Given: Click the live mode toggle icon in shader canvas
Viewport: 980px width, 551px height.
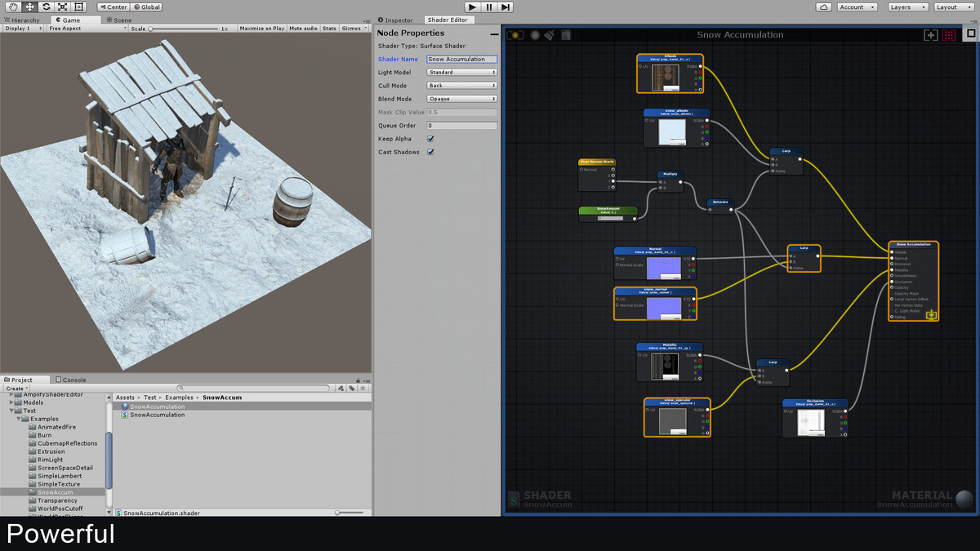Looking at the screenshot, I should pyautogui.click(x=515, y=35).
